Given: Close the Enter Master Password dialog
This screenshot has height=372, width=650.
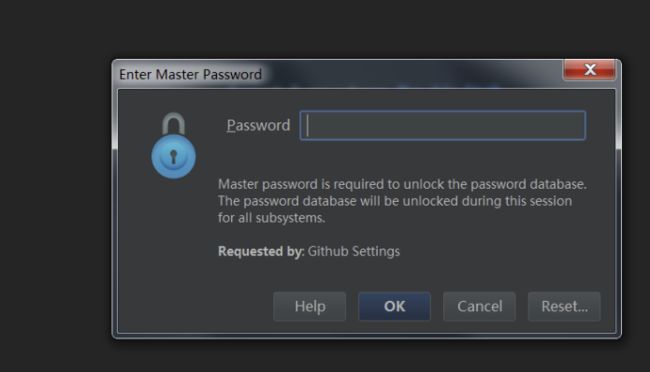Looking at the screenshot, I should [589, 70].
